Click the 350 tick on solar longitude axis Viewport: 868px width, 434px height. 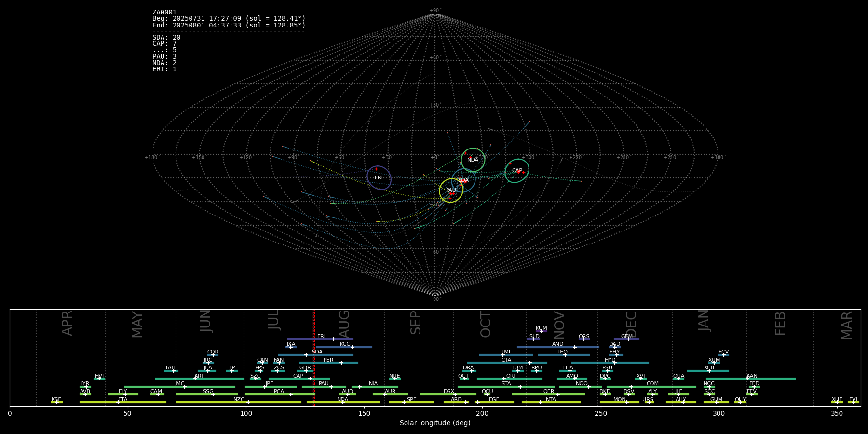pyautogui.click(x=837, y=413)
